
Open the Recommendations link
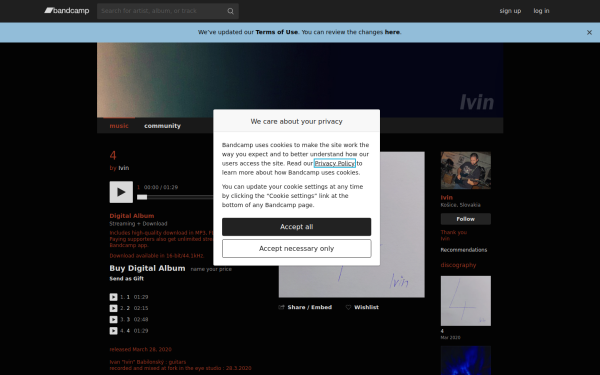(464, 250)
